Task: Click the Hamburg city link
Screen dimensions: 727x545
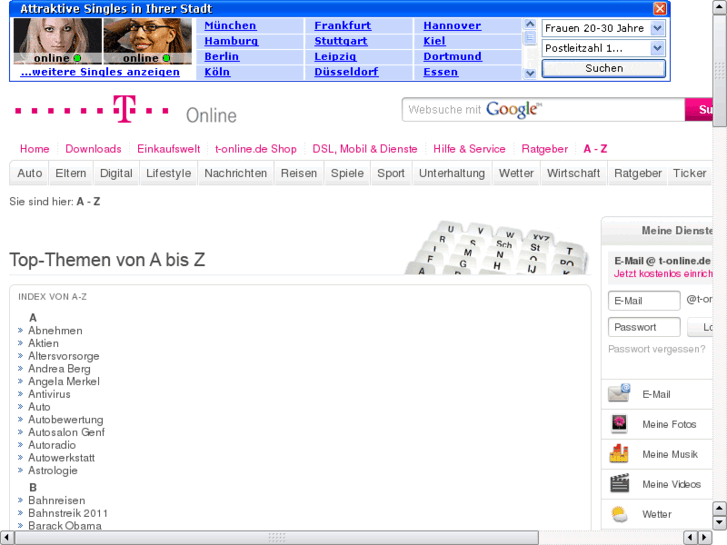Action: [231, 41]
